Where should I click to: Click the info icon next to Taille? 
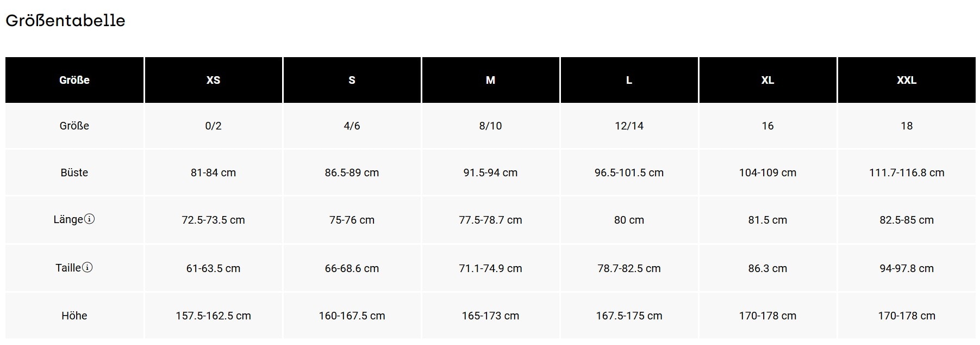(x=88, y=267)
